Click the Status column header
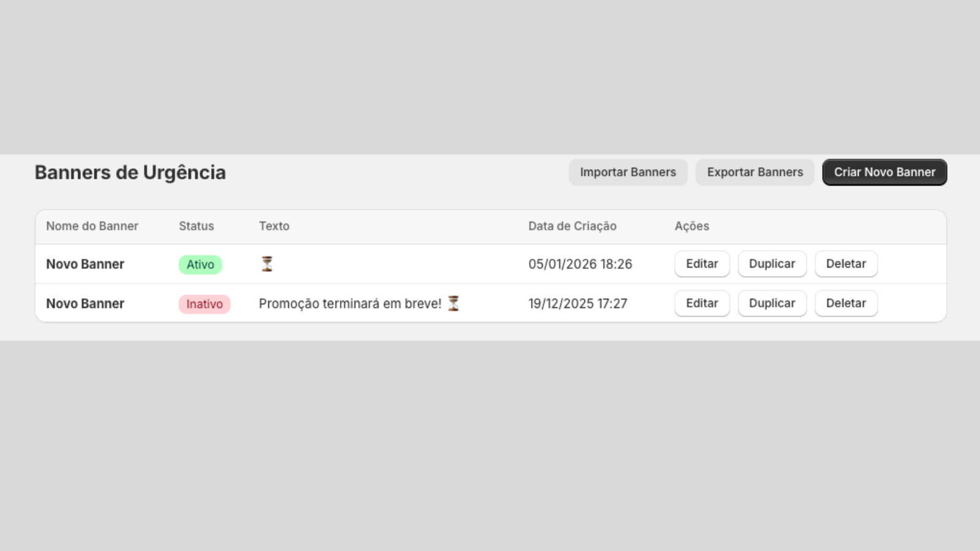Image resolution: width=980 pixels, height=551 pixels. point(197,226)
